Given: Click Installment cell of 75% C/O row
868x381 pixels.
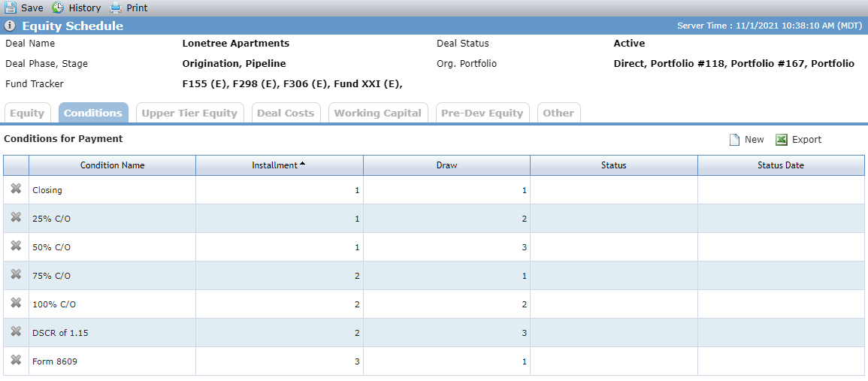Looking at the screenshot, I should click(280, 275).
